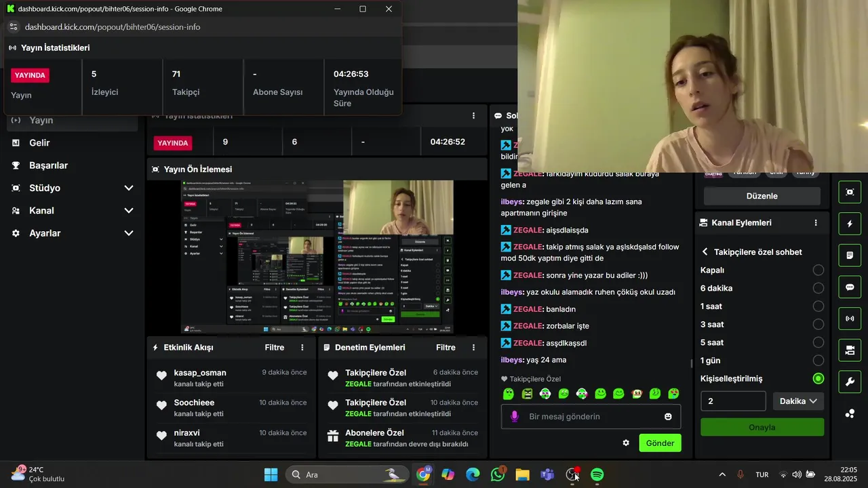This screenshot has width=868, height=488.
Task: Show hidden system tray icons
Action: coord(722,474)
